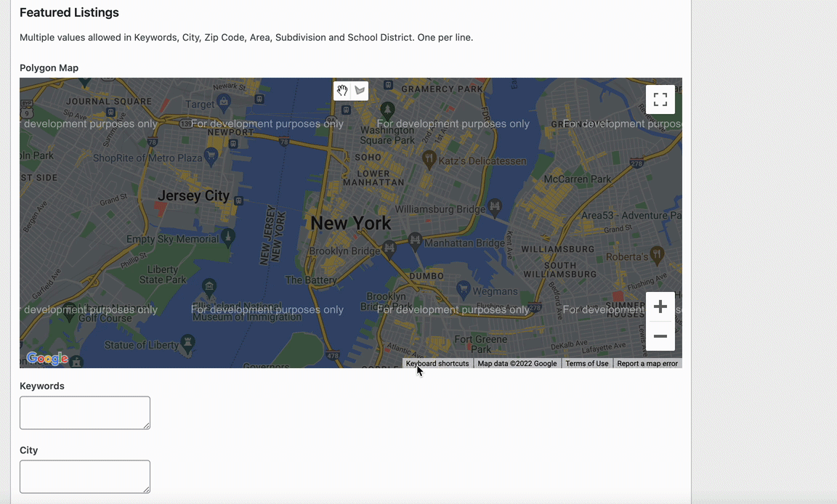
Task: Click the SOHO neighborhood label
Action: (368, 158)
